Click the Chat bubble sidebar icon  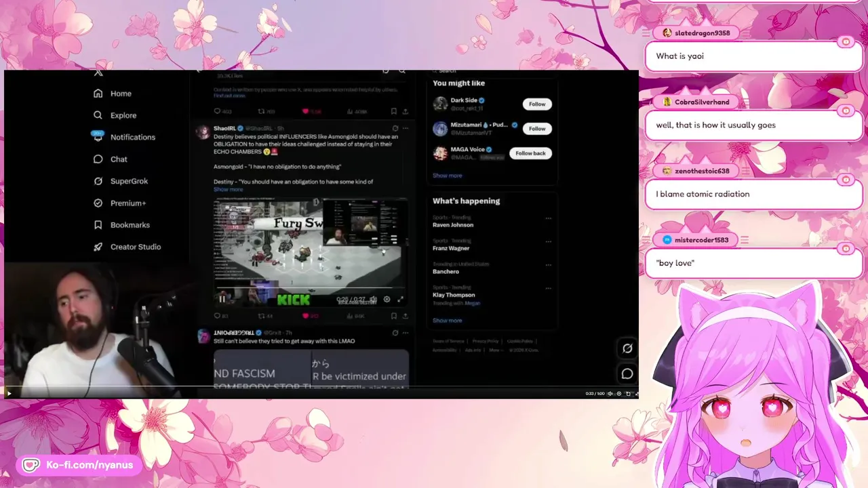click(98, 159)
